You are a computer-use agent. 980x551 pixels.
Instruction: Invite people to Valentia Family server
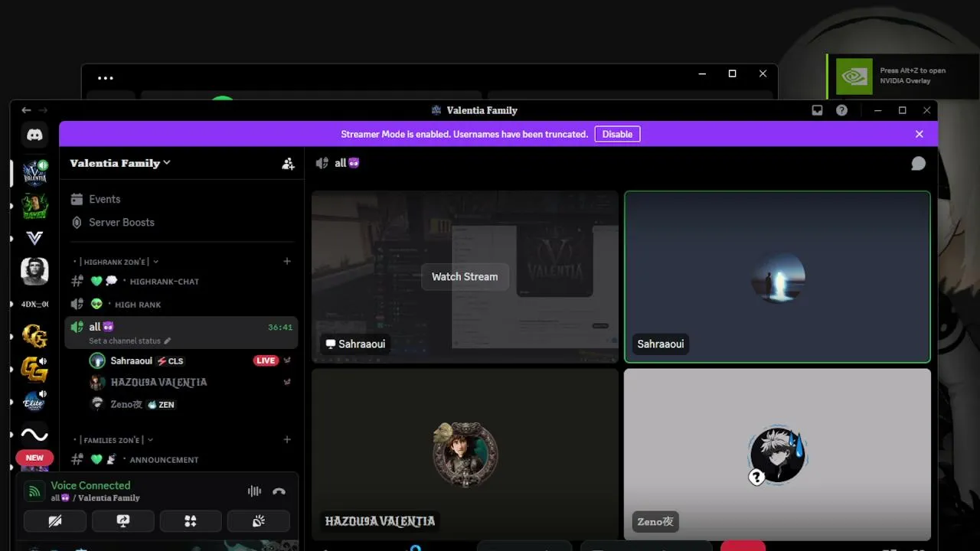[288, 163]
